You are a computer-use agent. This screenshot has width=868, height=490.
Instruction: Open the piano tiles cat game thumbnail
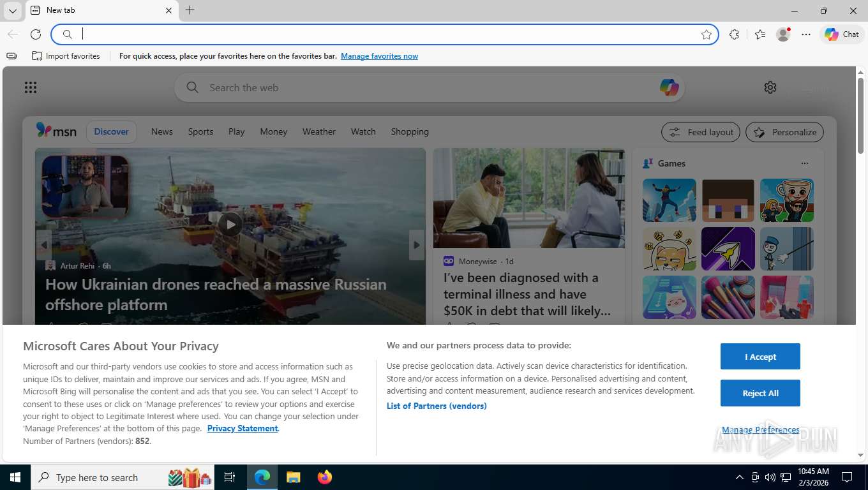point(670,297)
